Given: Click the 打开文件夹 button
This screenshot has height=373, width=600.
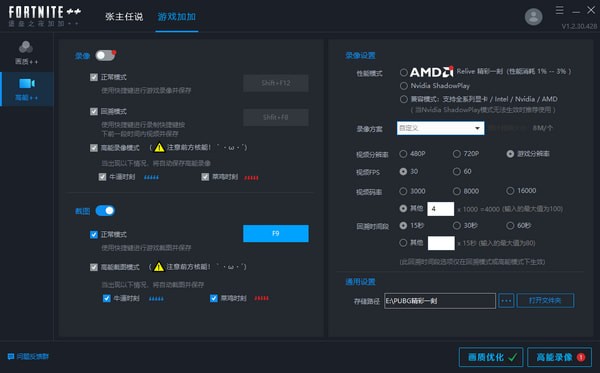Looking at the screenshot, I should point(545,301).
